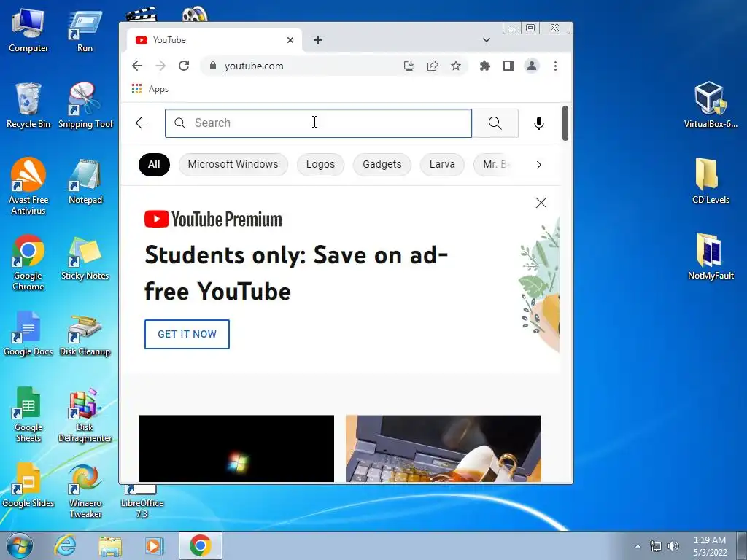Screen dimensions: 747x560
Task: Select the VirtualBox-6 installer icon
Action: coord(711,105)
